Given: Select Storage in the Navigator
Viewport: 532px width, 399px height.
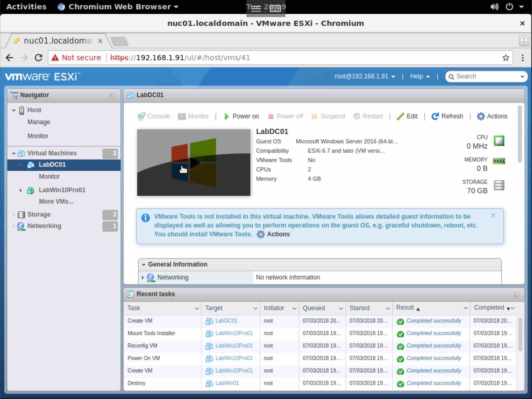Looking at the screenshot, I should click(x=39, y=215).
